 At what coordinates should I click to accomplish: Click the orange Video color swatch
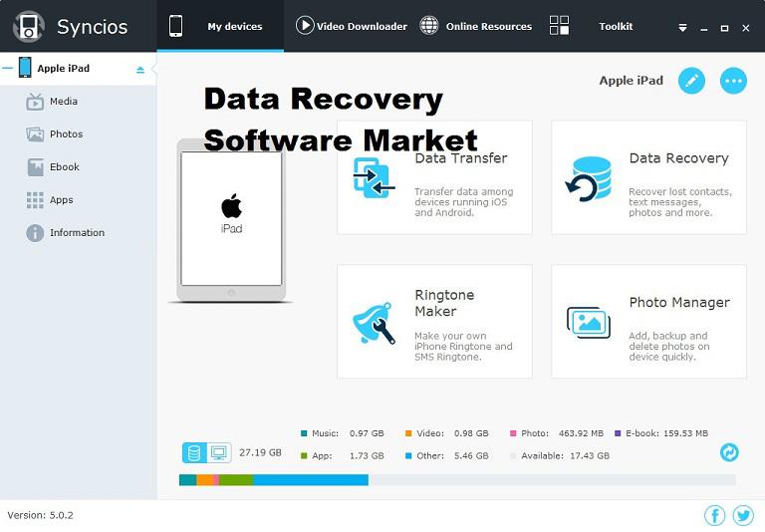coord(408,433)
